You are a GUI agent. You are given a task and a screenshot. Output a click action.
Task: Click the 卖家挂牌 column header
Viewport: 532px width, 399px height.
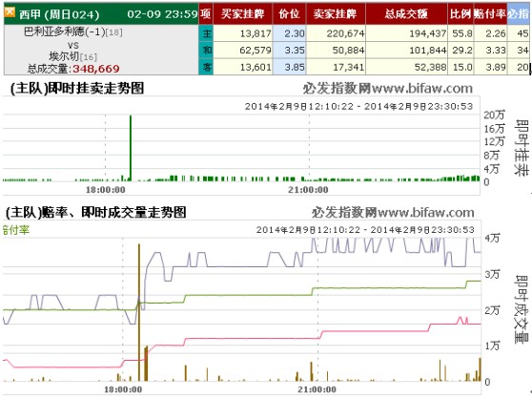click(x=336, y=14)
